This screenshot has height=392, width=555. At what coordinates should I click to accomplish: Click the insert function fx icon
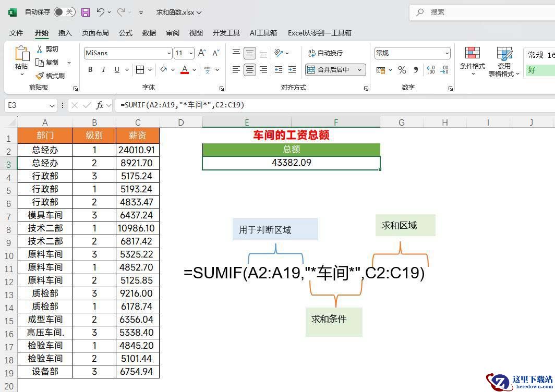click(100, 105)
